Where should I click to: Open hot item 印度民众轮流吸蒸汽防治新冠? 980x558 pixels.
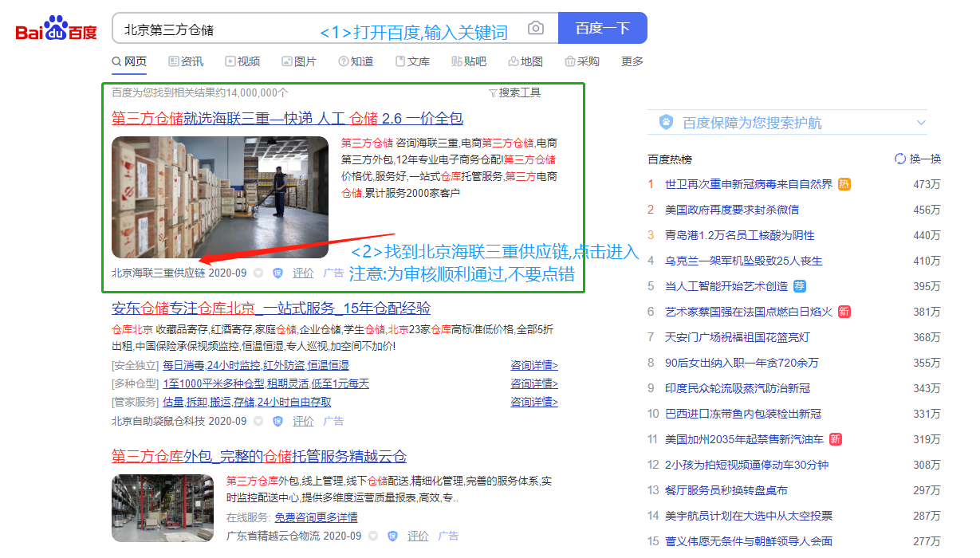click(x=738, y=388)
